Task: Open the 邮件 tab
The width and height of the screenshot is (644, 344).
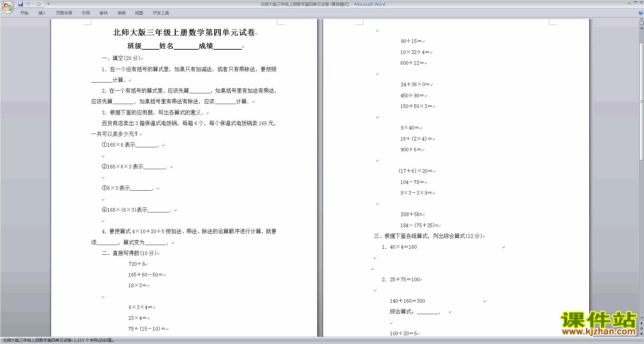Action: click(x=104, y=13)
